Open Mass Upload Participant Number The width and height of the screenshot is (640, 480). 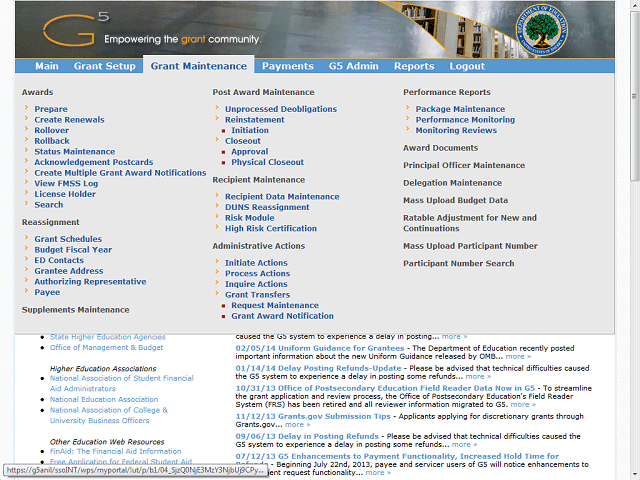coord(470,246)
